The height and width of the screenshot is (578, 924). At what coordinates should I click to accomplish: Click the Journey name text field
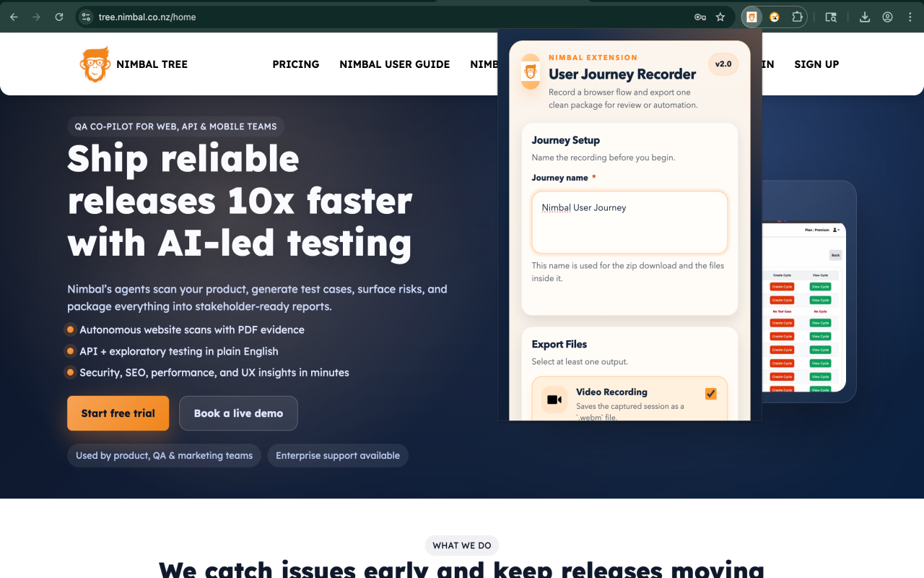click(x=629, y=223)
